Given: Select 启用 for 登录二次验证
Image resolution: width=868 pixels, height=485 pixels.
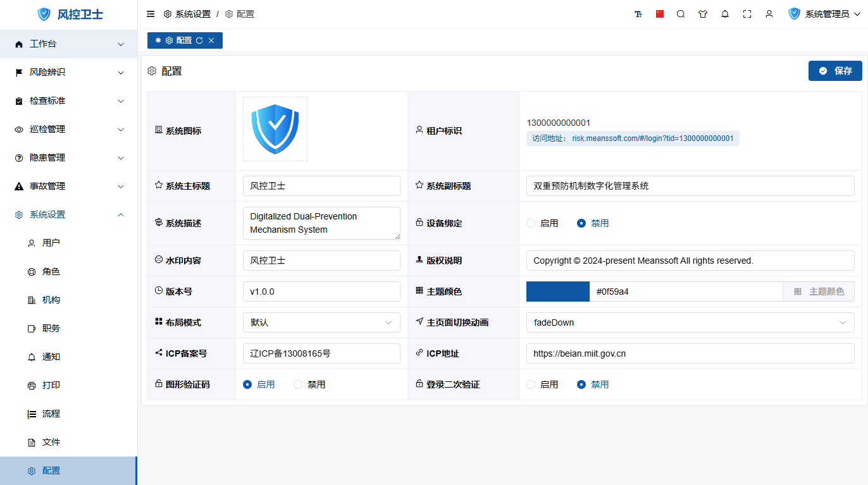Looking at the screenshot, I should (x=531, y=384).
